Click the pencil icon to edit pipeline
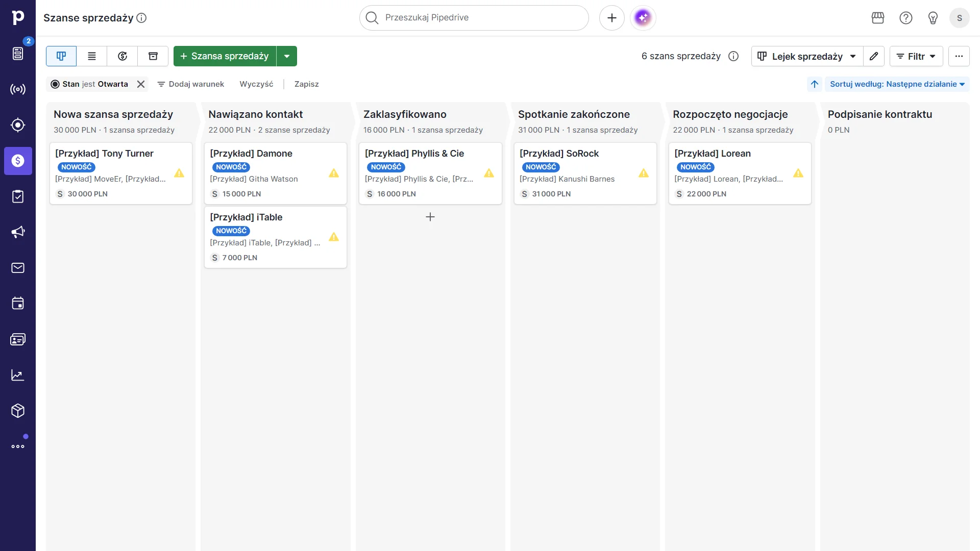The height and width of the screenshot is (551, 980). [873, 56]
